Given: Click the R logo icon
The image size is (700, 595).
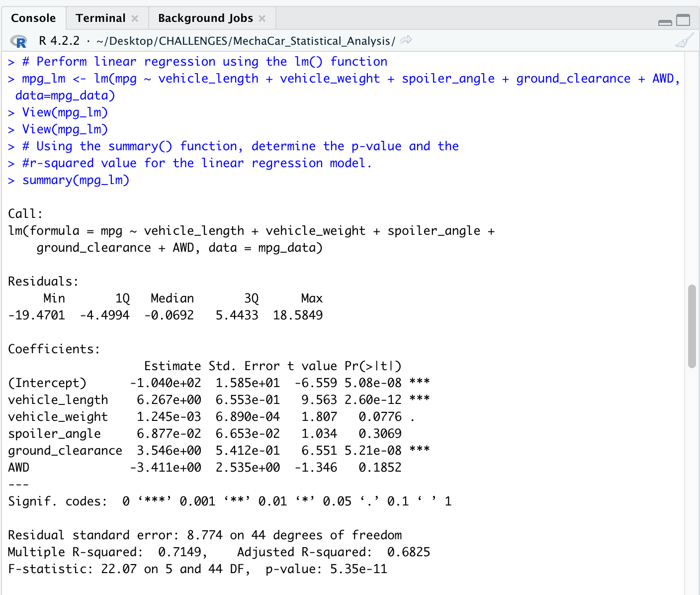Looking at the screenshot, I should (19, 42).
